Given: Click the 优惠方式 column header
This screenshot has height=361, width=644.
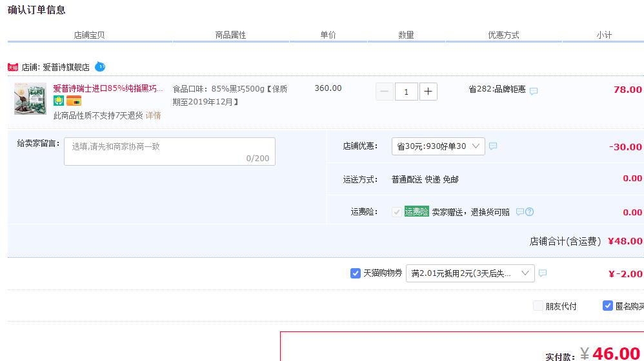Looking at the screenshot, I should pyautogui.click(x=503, y=35).
